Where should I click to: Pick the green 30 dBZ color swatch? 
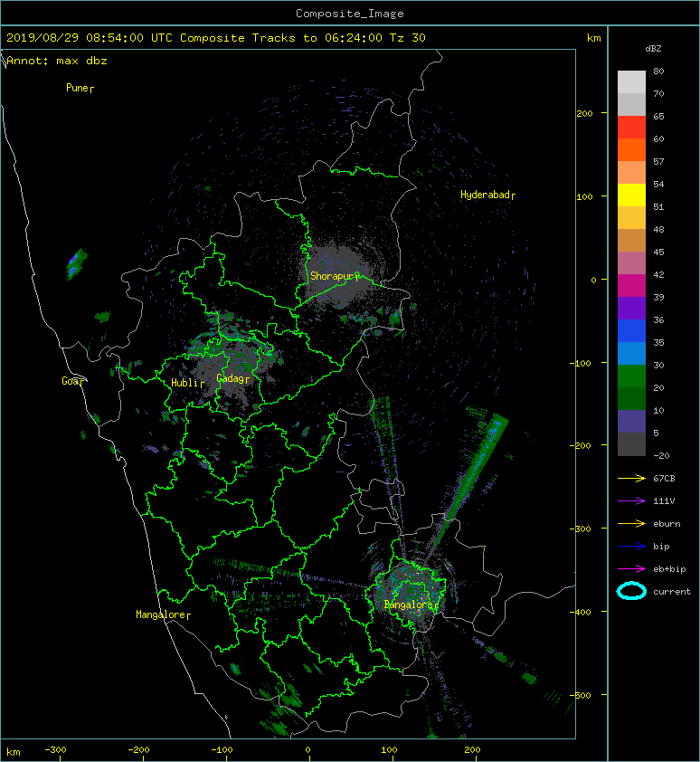coord(631,376)
